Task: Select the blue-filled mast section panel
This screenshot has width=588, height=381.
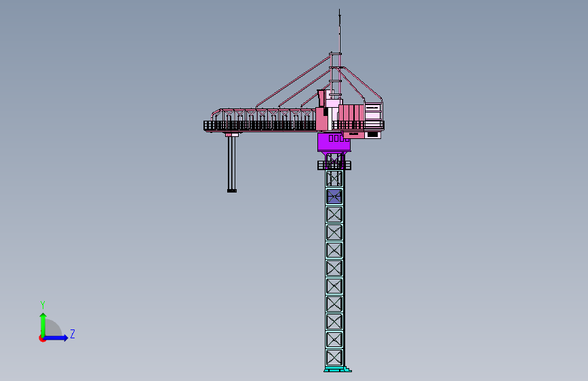Action: [x=334, y=197]
